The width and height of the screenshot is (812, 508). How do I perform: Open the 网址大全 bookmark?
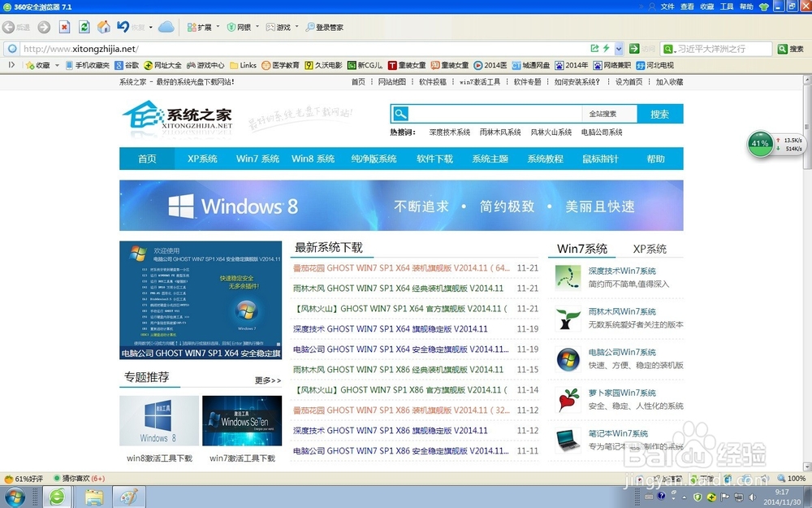[162, 65]
